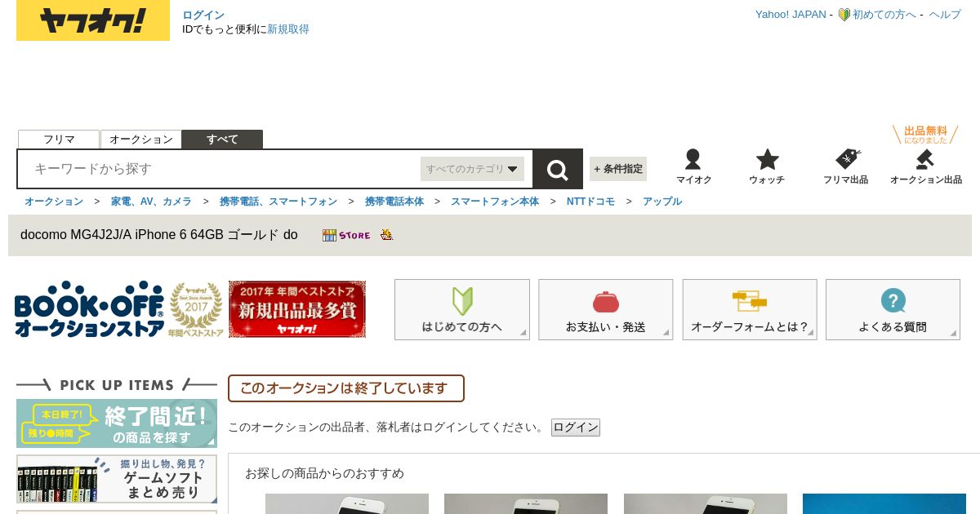Go to スマートフォン本体 breadcrumb
980x514 pixels.
point(495,202)
